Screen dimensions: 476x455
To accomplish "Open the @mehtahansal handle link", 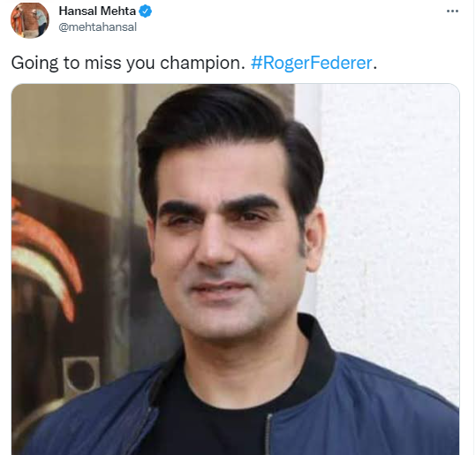I will pyautogui.click(x=97, y=27).
